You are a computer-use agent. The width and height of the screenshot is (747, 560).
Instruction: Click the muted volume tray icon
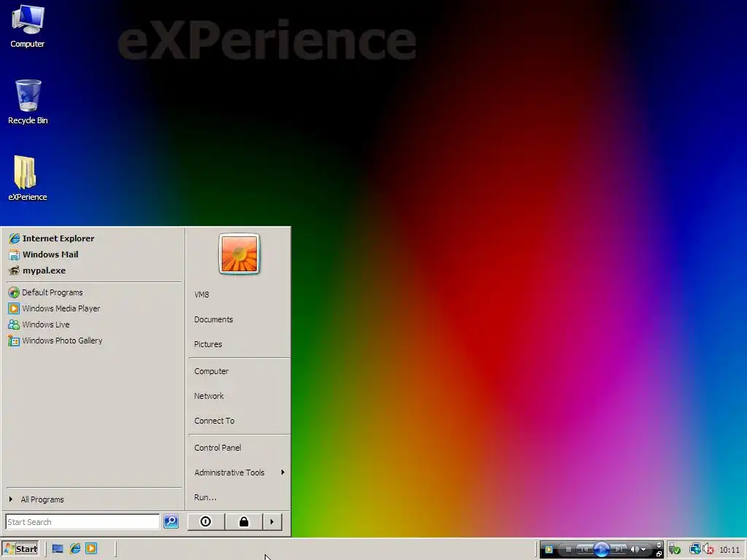708,550
